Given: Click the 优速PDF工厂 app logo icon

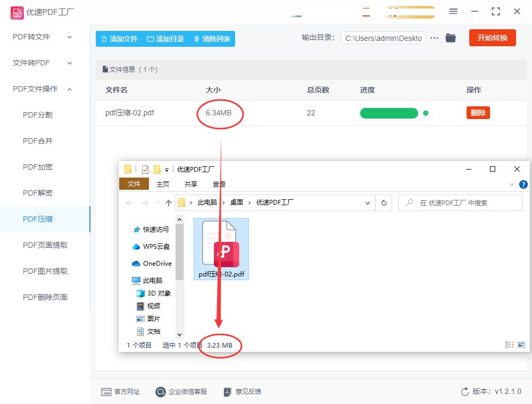Looking at the screenshot, I should click(x=17, y=13).
